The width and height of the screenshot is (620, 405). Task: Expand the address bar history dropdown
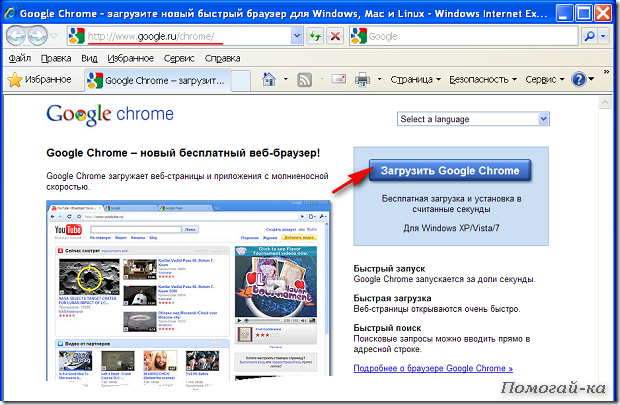coord(297,36)
